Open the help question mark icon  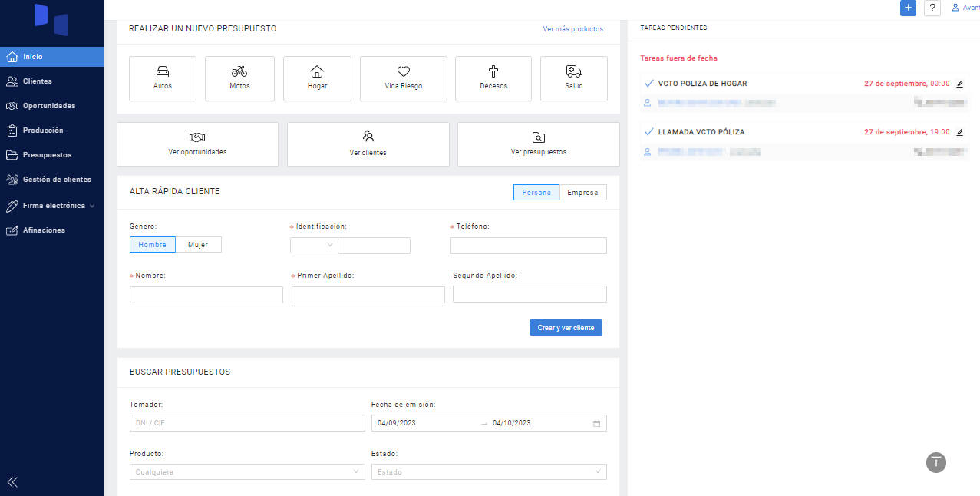932,8
